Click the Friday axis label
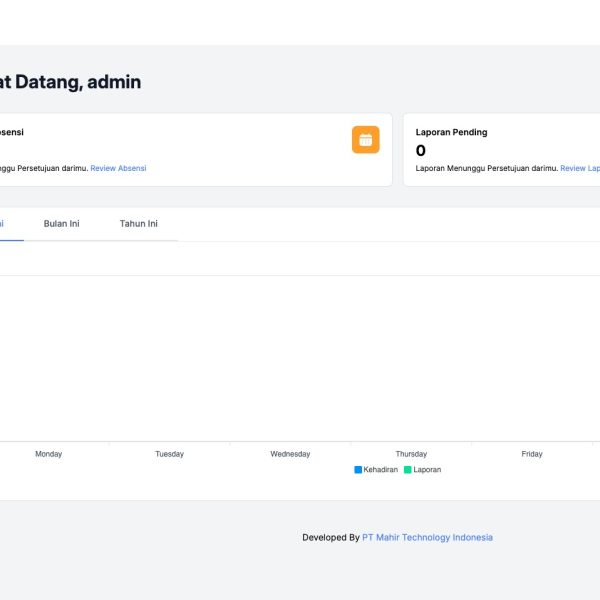Viewport: 600px width, 600px height. pos(532,454)
